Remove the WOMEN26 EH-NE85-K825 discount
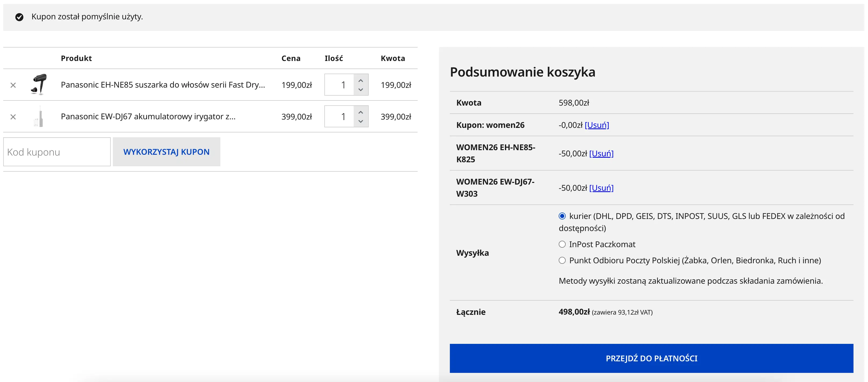The image size is (868, 382). 601,153
